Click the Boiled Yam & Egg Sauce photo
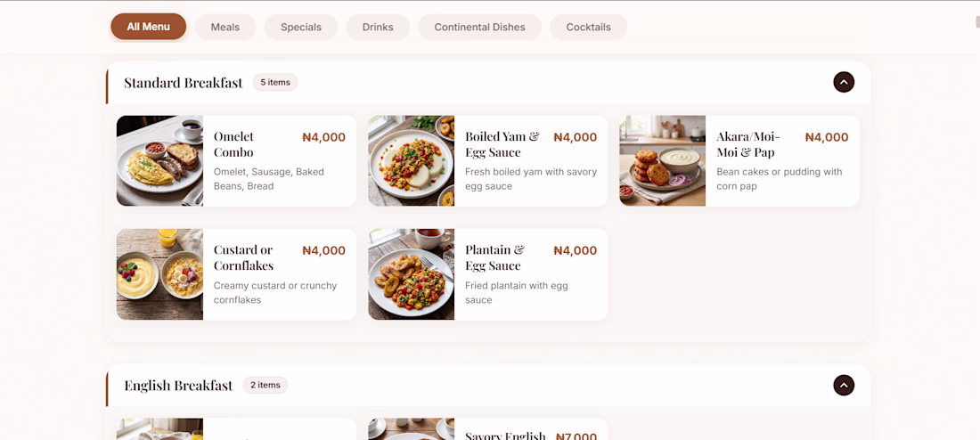This screenshot has height=440, width=980. 411,161
